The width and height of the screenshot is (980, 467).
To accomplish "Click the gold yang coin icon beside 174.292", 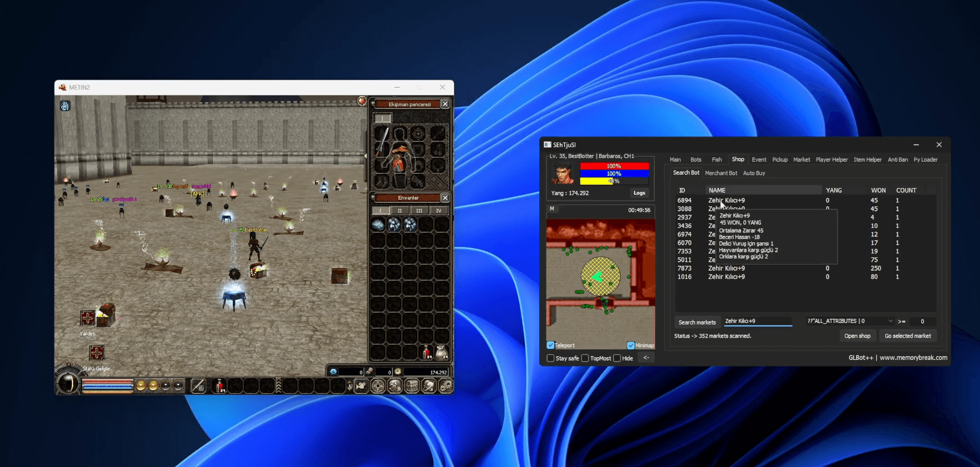I will (x=397, y=372).
